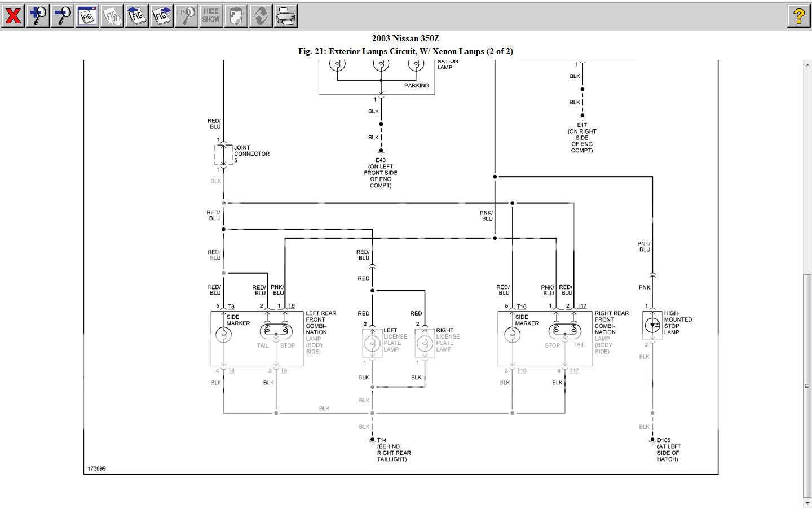Select the grayed-out FIG hand pan tool
The height and width of the screenshot is (508, 812).
112,15
